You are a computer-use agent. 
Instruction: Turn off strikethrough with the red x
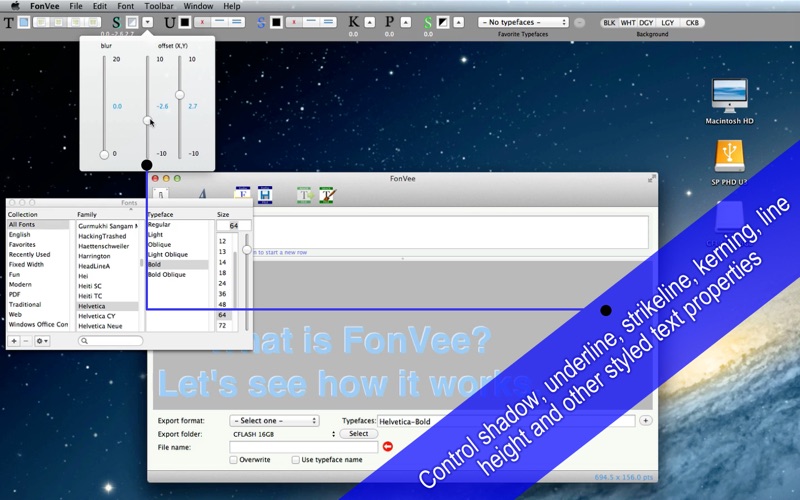click(x=294, y=22)
